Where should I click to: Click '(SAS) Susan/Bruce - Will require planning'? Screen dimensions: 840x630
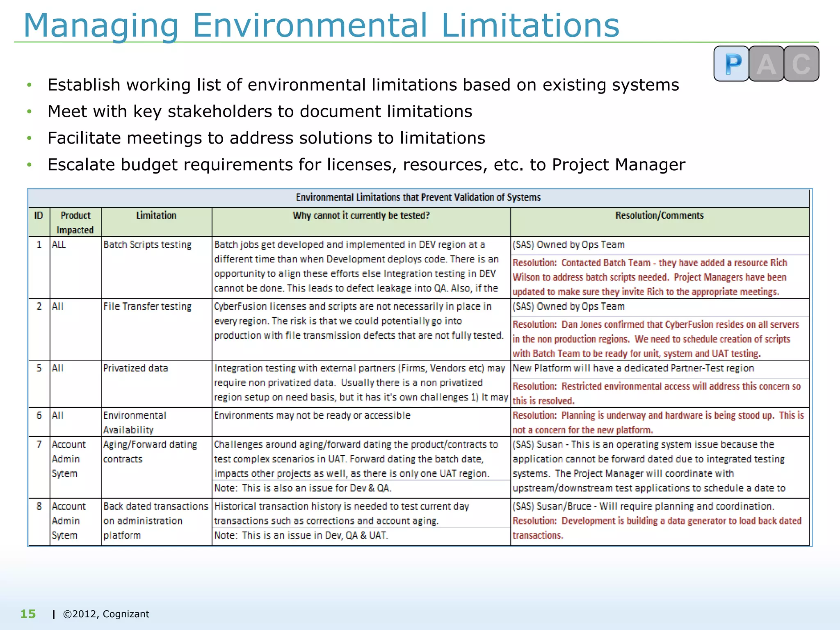click(x=644, y=506)
